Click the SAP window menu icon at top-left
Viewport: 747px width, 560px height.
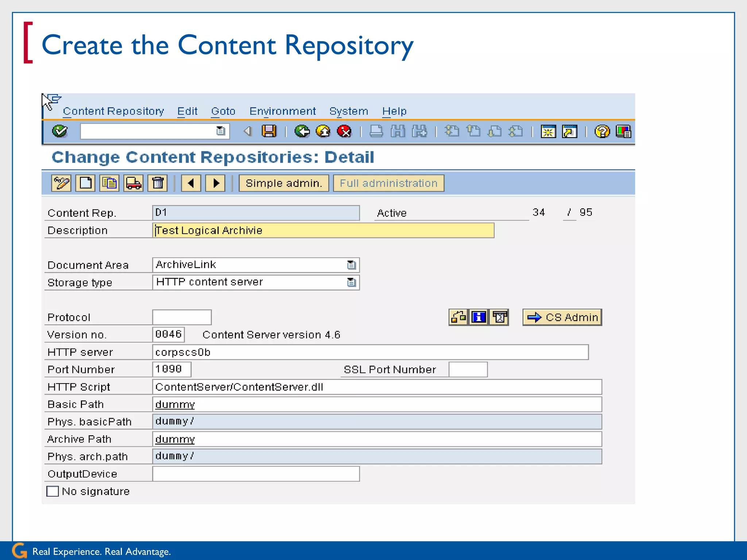click(x=54, y=99)
